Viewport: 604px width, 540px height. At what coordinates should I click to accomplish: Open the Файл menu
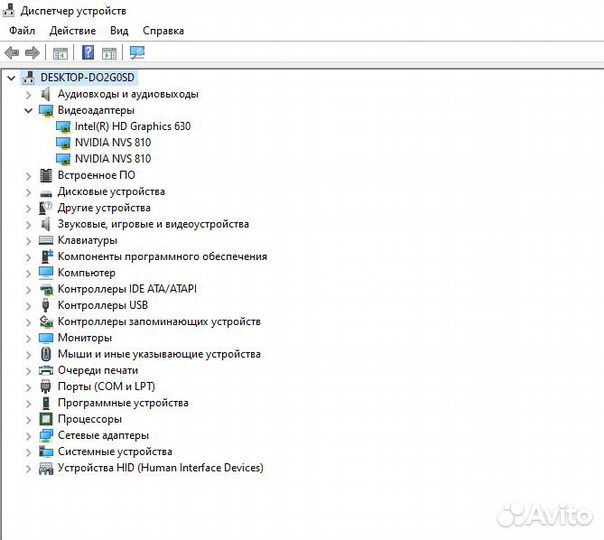coord(22,31)
